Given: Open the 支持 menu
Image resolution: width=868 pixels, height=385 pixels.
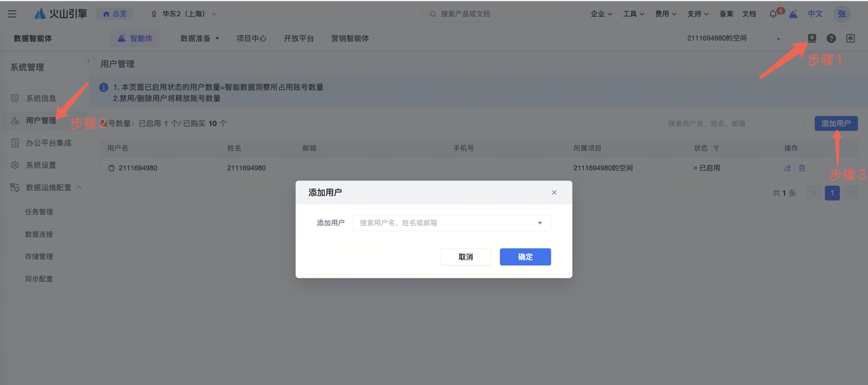Looking at the screenshot, I should (x=698, y=14).
